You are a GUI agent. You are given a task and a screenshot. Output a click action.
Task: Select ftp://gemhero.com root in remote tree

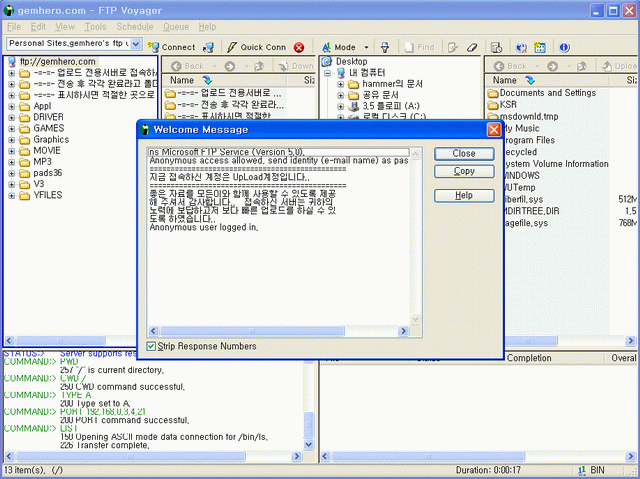[x=58, y=62]
